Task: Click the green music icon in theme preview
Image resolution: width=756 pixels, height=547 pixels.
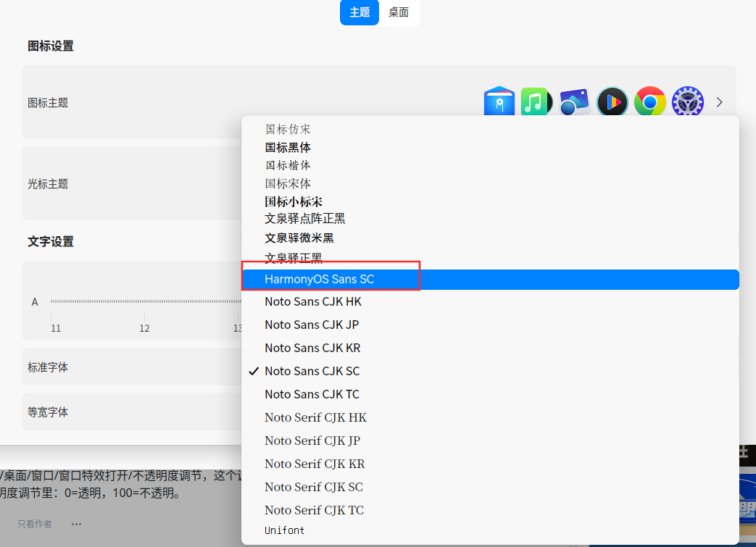Action: pos(536,101)
